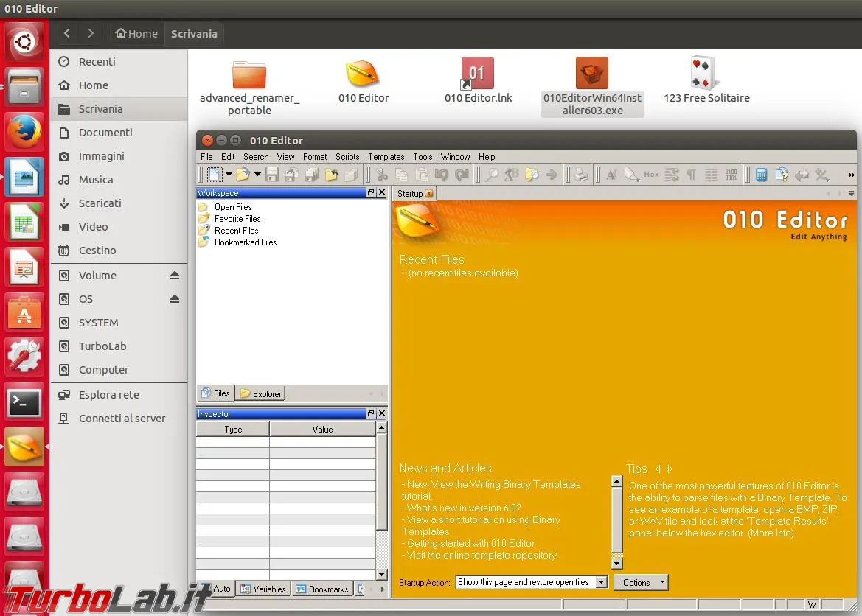The width and height of the screenshot is (862, 616).
Task: Click the binary 0100 0001 toolbar icon
Action: [731, 175]
